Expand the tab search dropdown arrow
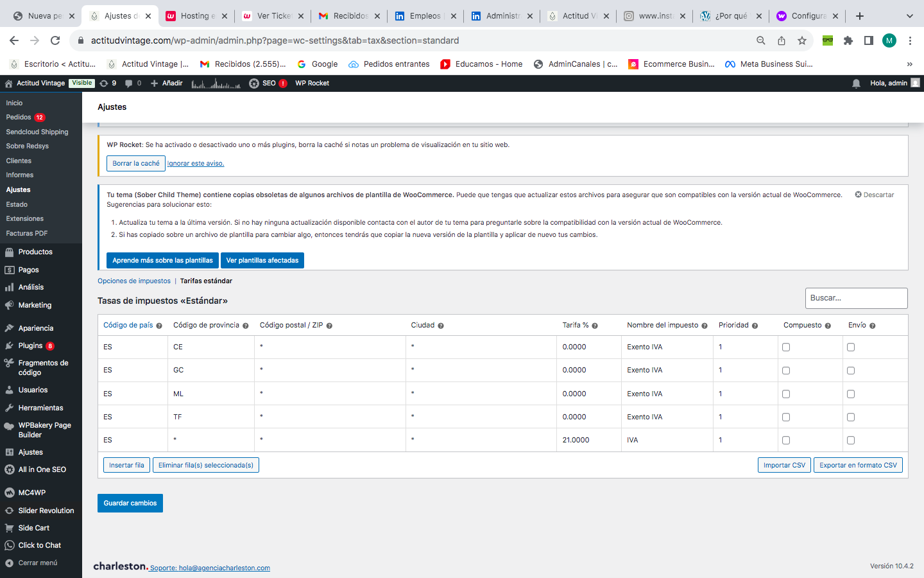 point(909,16)
